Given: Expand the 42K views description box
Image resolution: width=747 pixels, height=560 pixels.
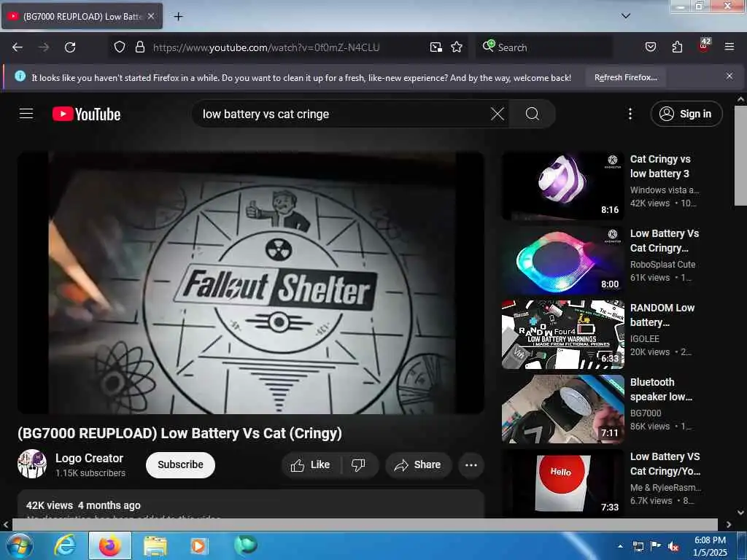Looking at the screenshot, I should (251, 505).
